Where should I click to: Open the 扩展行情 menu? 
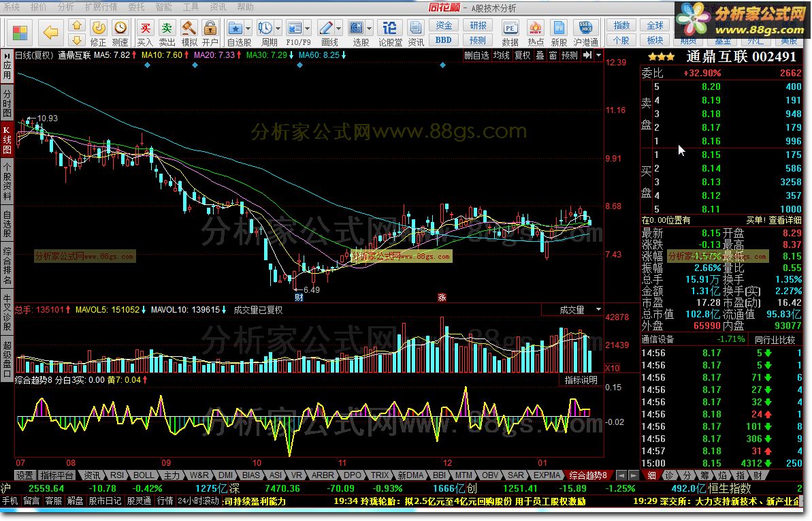point(101,7)
